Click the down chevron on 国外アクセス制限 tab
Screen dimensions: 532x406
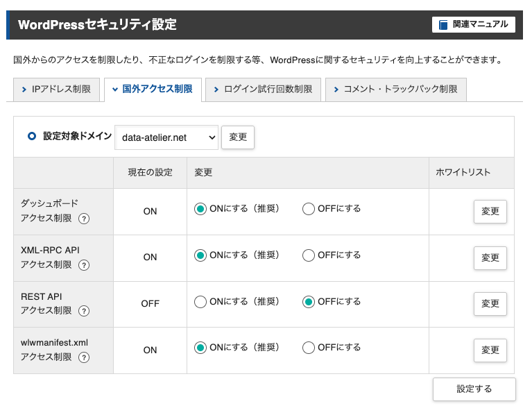point(115,90)
